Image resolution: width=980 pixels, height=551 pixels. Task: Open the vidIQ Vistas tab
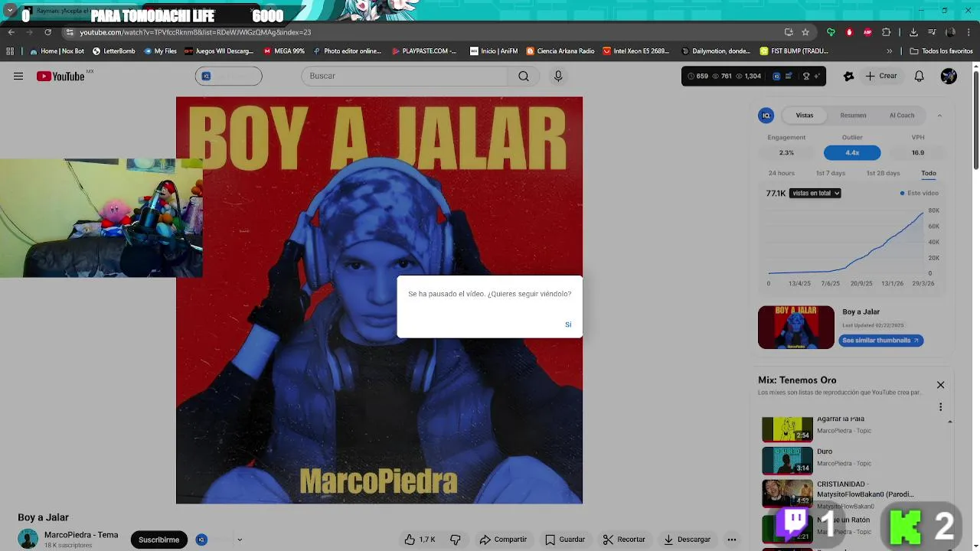point(804,115)
